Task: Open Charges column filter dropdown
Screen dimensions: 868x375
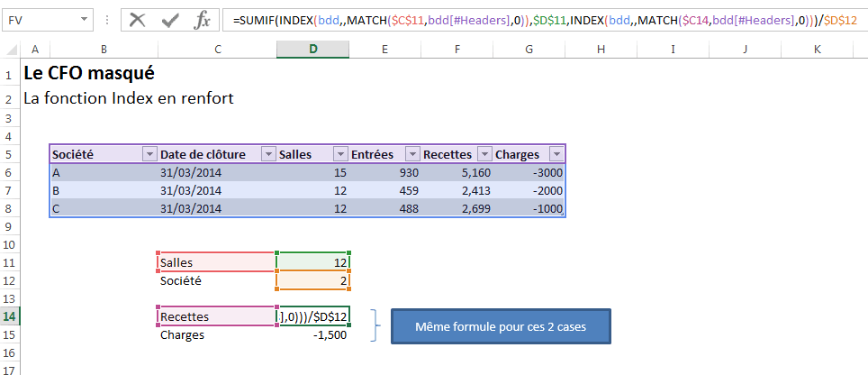Action: 556,154
